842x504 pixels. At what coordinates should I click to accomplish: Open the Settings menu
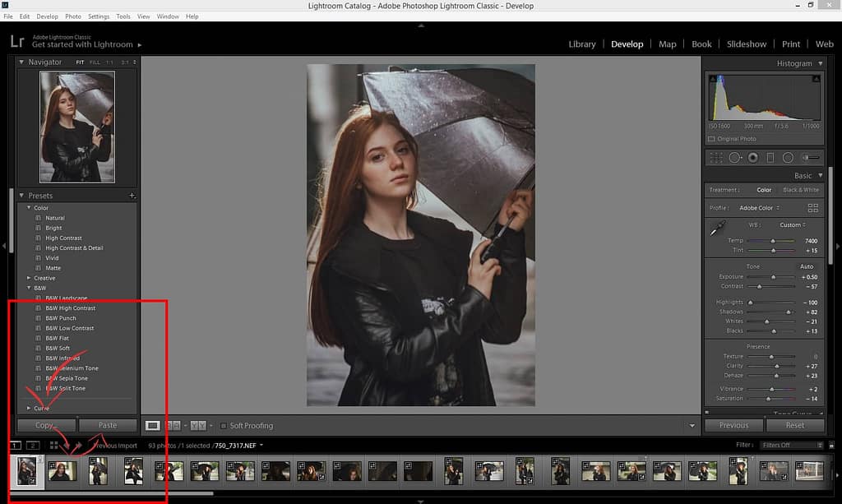point(99,16)
